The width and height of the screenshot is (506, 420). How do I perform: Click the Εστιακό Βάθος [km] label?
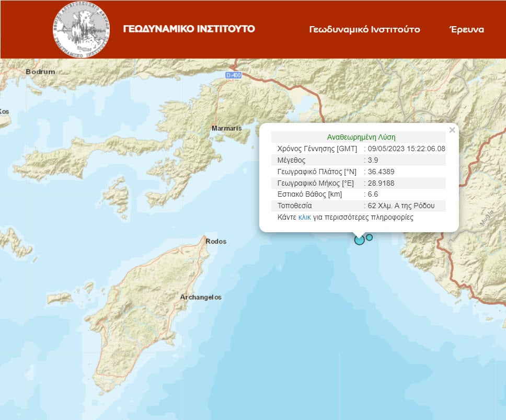pyautogui.click(x=310, y=195)
